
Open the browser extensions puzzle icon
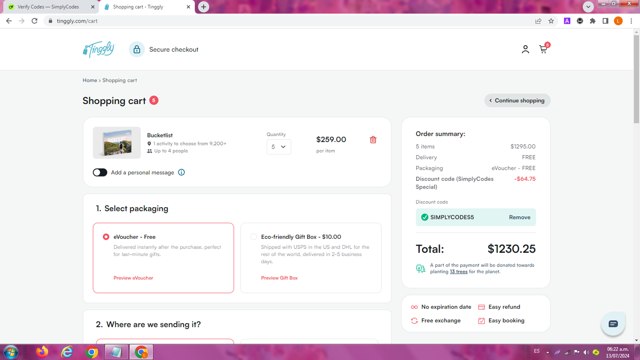593,21
